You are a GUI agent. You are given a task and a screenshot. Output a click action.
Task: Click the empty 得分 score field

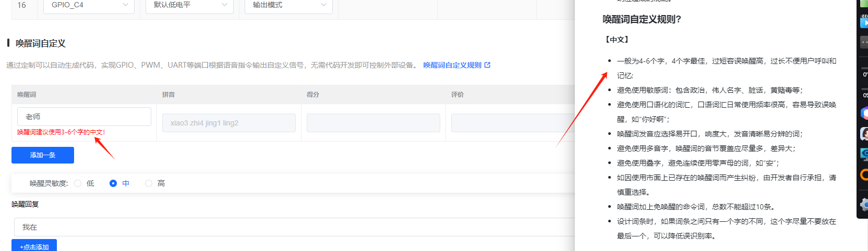373,123
